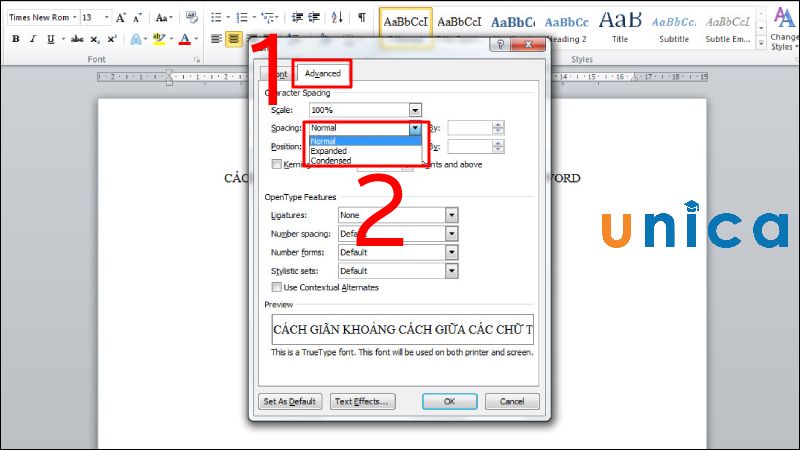This screenshot has height=450, width=800.
Task: Insert a bulleted list
Action: pyautogui.click(x=216, y=18)
